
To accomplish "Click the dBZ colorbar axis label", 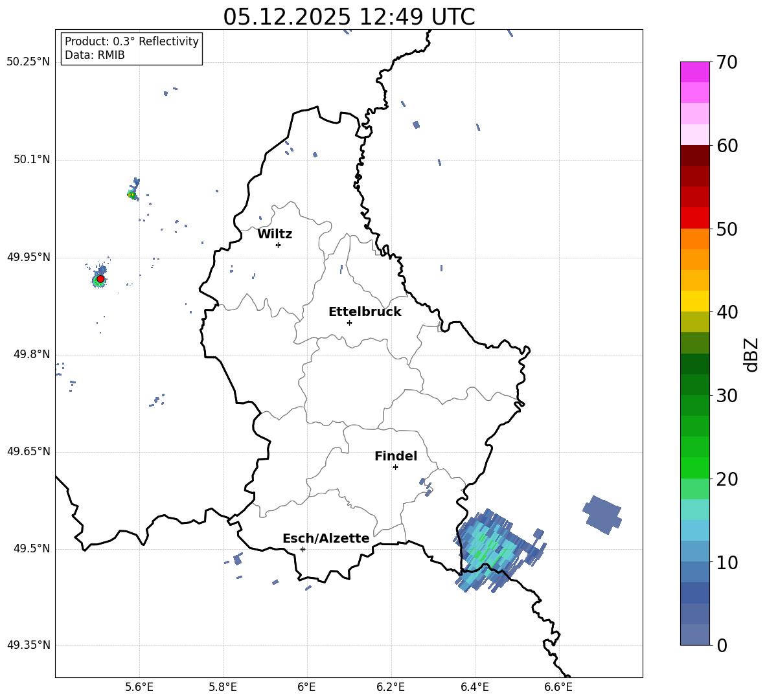I will [x=751, y=354].
